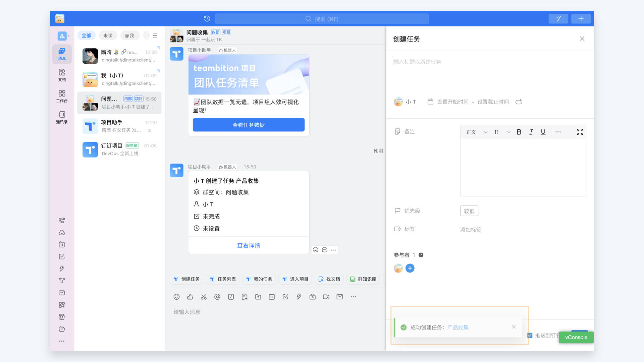Click the 查看任务数据 button
Viewport: 644px width, 362px height.
click(x=248, y=125)
